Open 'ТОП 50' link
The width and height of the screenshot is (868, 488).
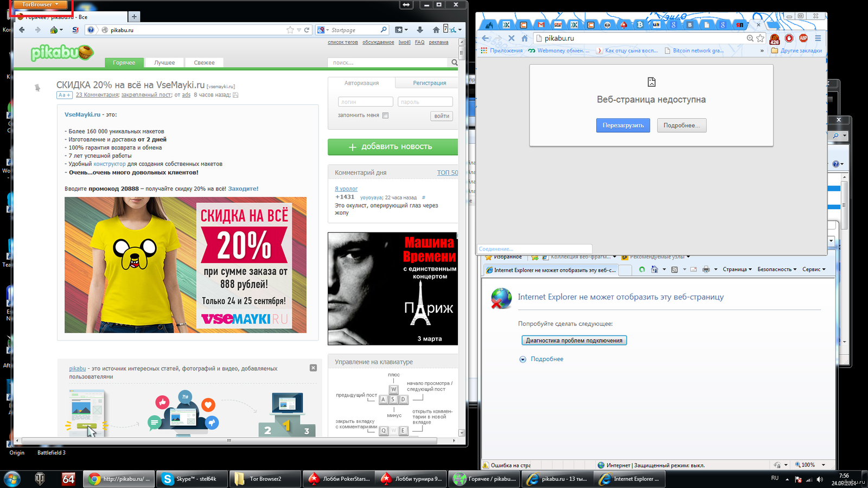click(448, 172)
